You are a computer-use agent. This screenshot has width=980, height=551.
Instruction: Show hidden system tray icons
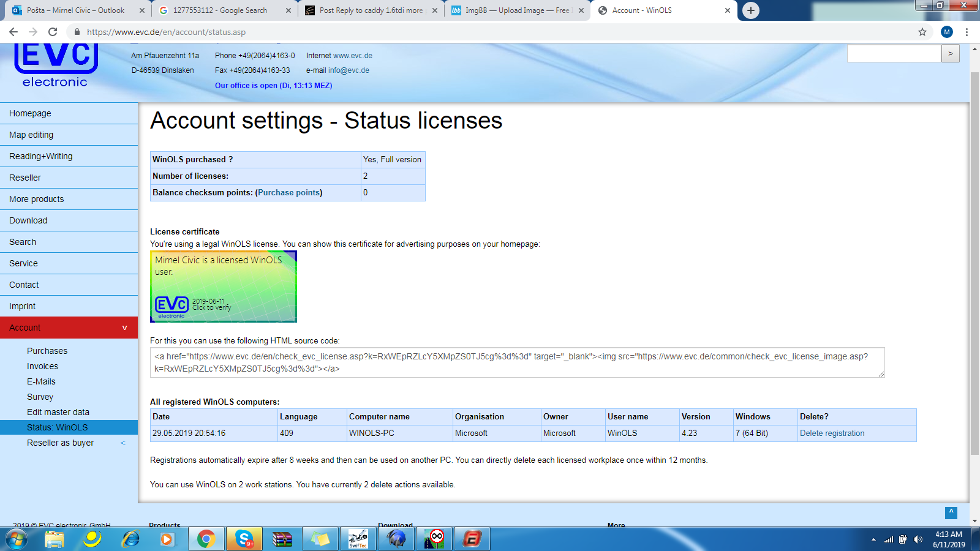pyautogui.click(x=873, y=539)
